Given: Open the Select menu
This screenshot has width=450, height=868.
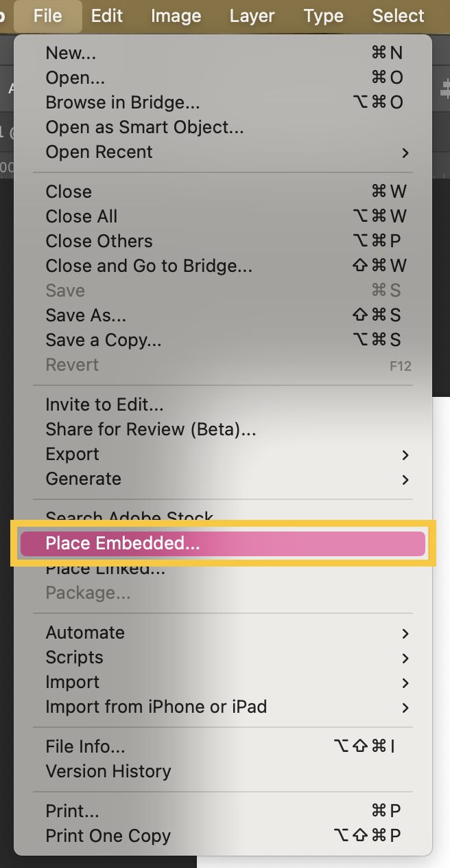Looking at the screenshot, I should [398, 16].
